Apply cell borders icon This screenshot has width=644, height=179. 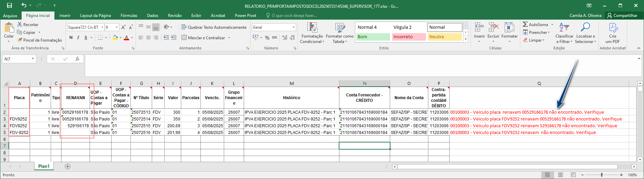100,38
